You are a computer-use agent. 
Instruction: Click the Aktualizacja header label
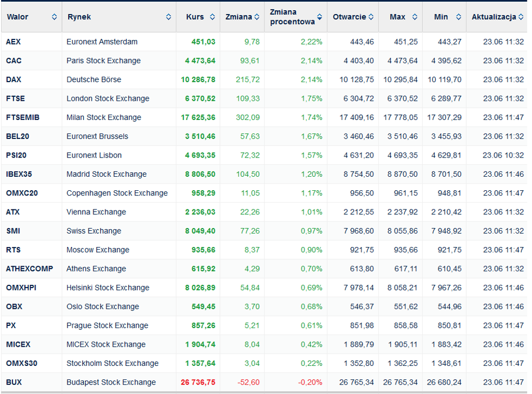[494, 17]
